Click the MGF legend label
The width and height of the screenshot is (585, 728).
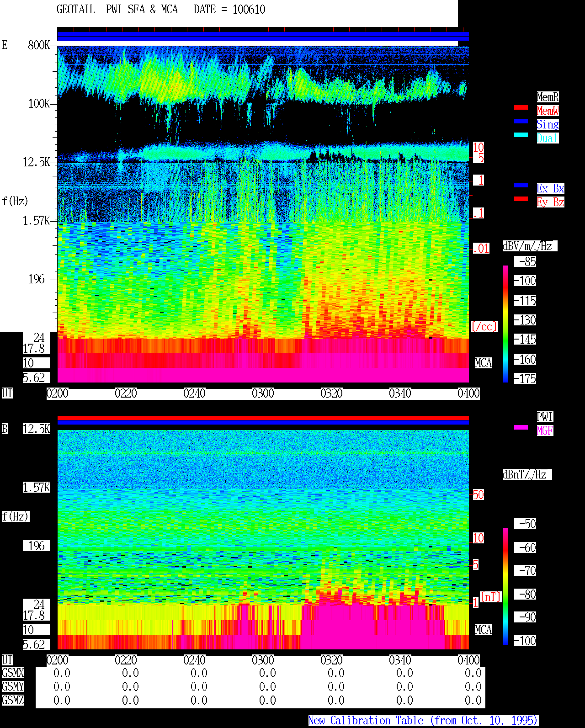tap(545, 430)
